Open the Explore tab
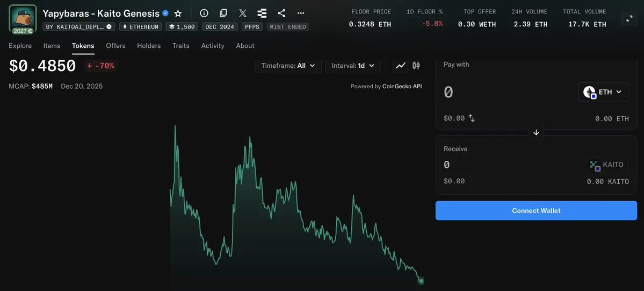Image resolution: width=644 pixels, height=291 pixels. tap(20, 46)
